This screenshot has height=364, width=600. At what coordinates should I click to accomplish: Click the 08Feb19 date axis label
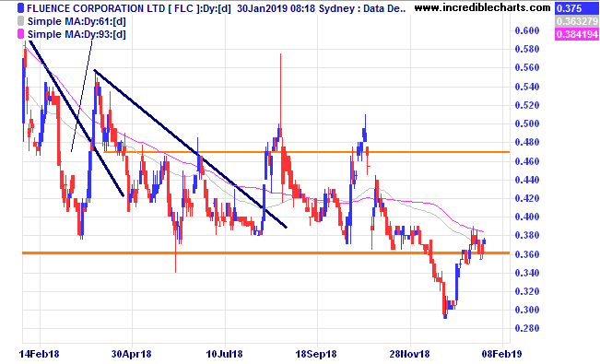coord(502,354)
